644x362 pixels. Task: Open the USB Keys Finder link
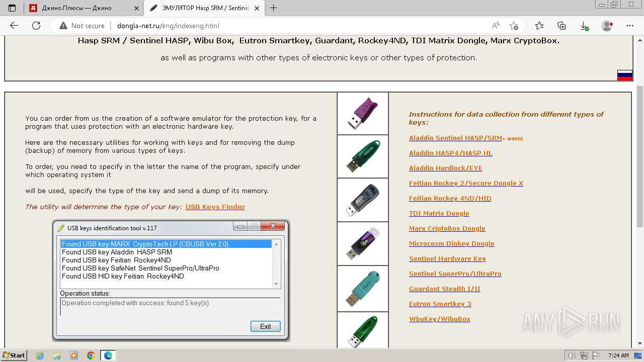click(215, 207)
